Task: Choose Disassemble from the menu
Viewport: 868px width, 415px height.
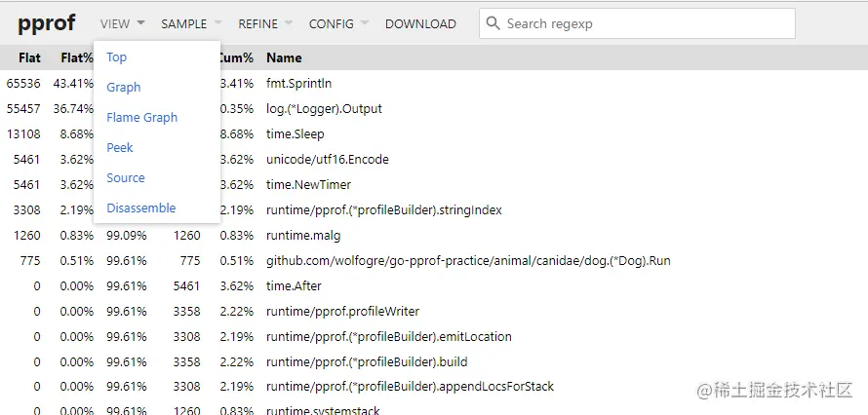Action: click(x=141, y=208)
